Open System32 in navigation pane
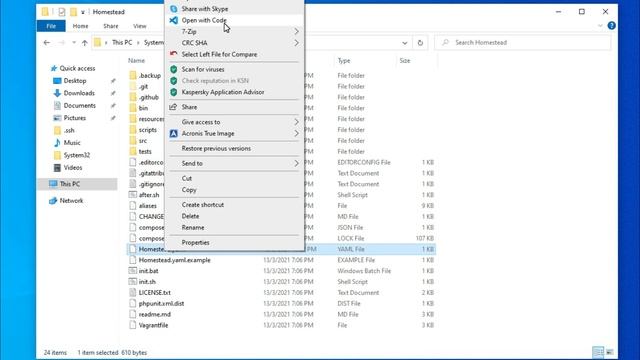This screenshot has width=640, height=360. (x=76, y=155)
